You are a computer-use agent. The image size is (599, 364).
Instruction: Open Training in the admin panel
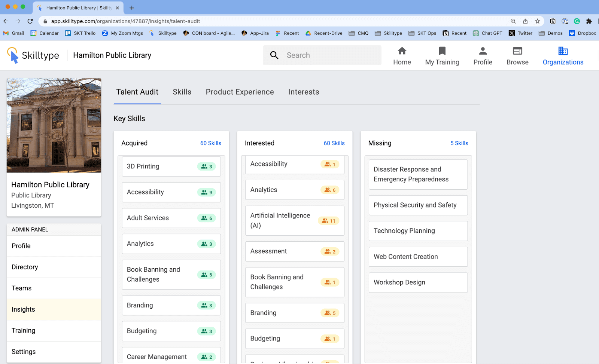tap(54, 331)
